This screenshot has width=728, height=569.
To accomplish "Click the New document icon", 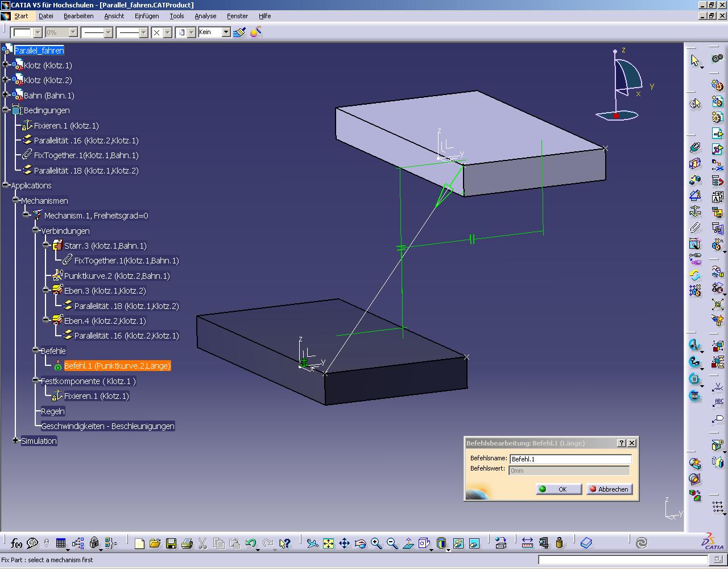I will (139, 543).
